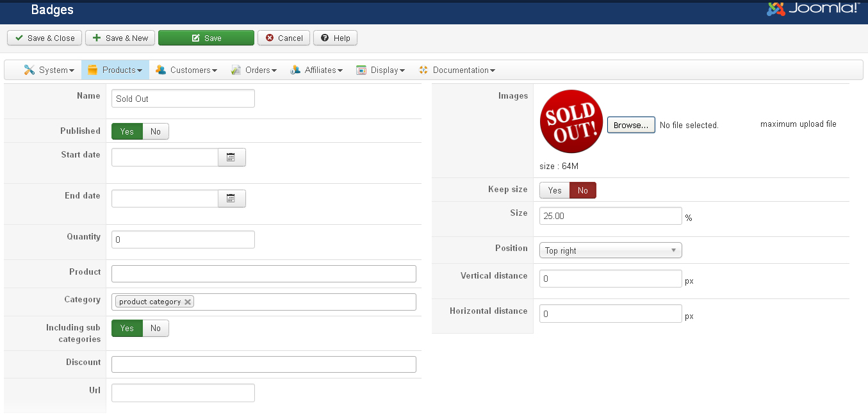Screen dimensions: 868x415
Task: Click the Vertical distance field
Action: [x=610, y=279]
